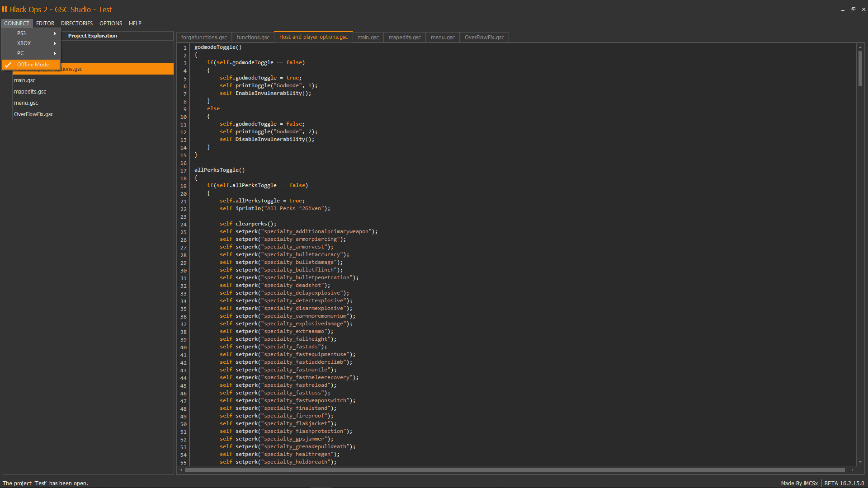This screenshot has height=488, width=868.
Task: Open the DIRECTORIES menu
Action: (77, 23)
